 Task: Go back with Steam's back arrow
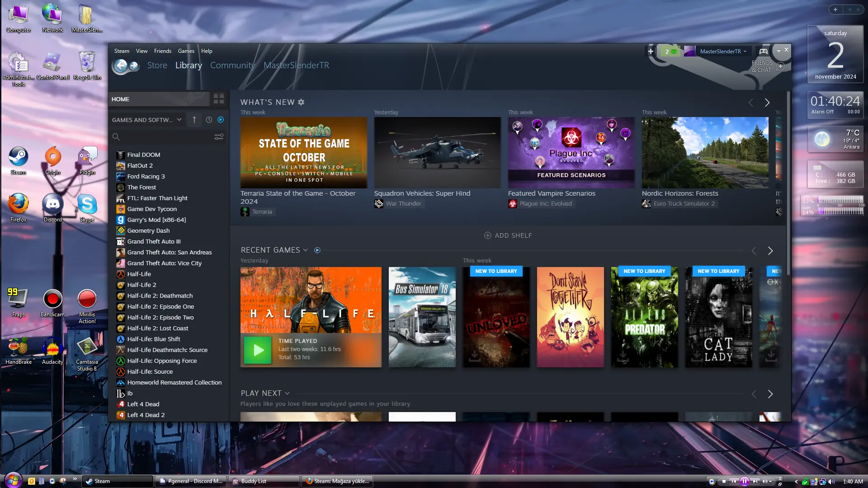[121, 66]
